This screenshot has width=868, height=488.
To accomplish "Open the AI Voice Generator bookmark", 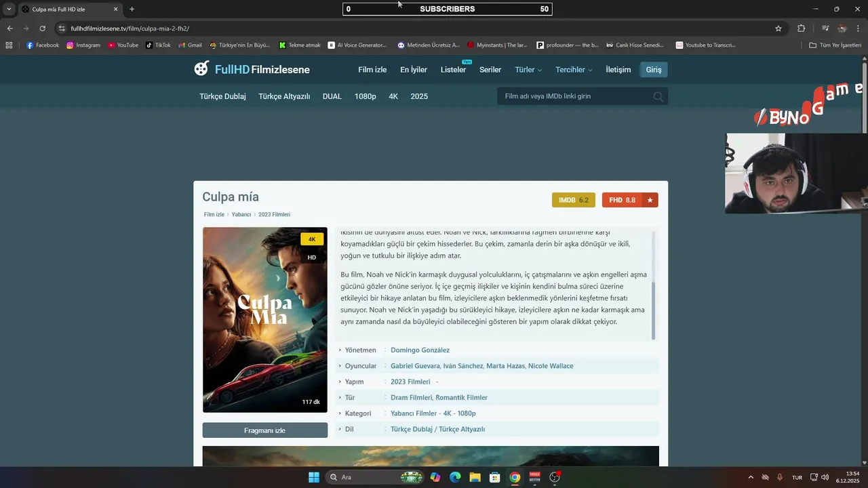I will (x=357, y=45).
